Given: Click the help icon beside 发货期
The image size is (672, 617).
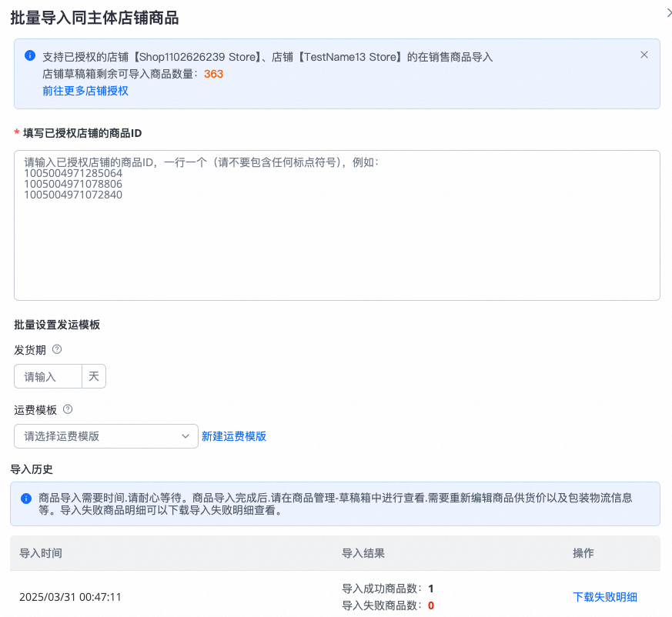Looking at the screenshot, I should 57,349.
